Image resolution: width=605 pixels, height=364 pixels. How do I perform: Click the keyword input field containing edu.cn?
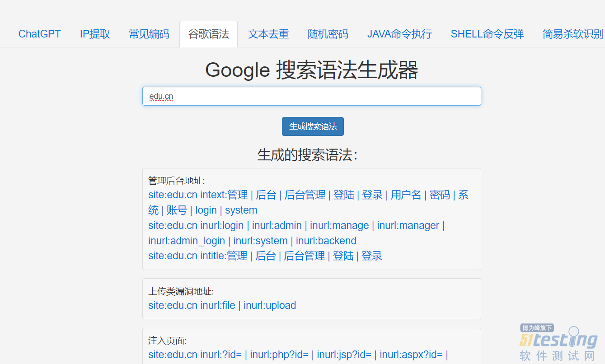click(312, 96)
